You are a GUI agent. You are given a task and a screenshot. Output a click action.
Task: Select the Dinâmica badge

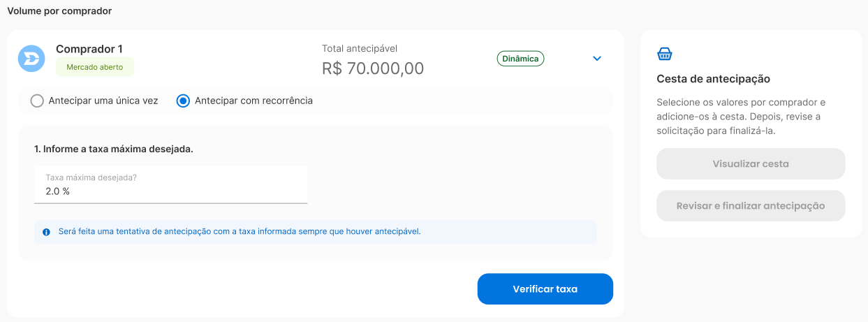click(520, 59)
